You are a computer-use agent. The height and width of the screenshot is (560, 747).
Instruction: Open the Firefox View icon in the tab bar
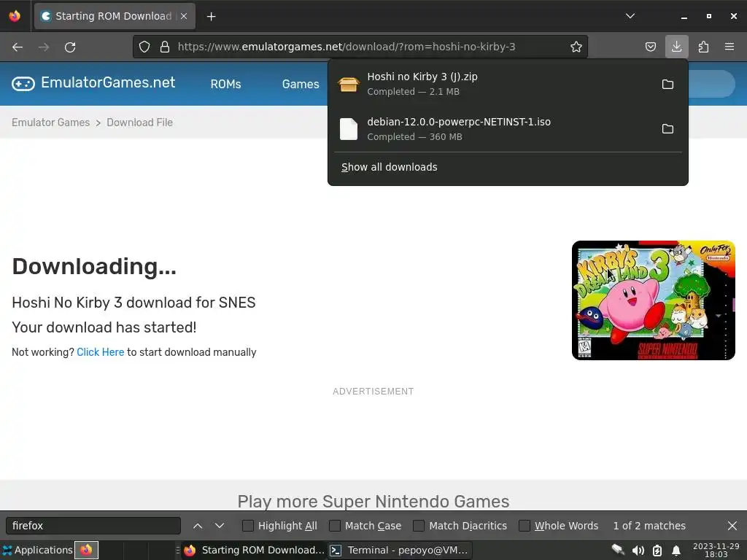tap(15, 16)
